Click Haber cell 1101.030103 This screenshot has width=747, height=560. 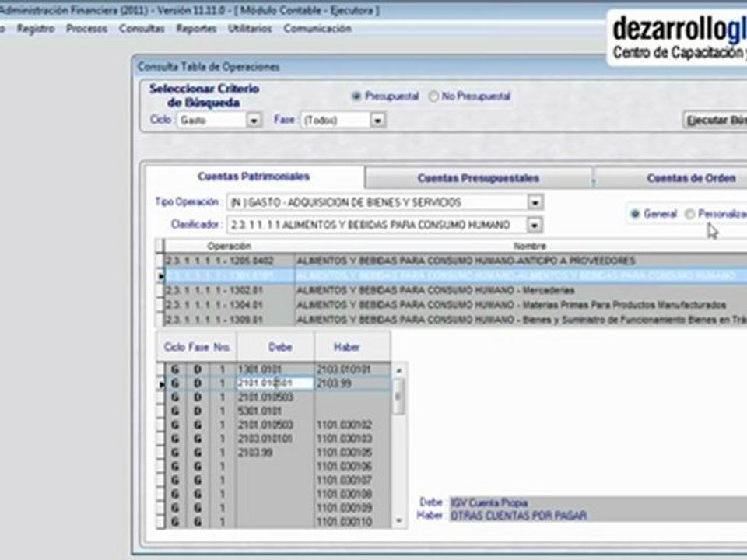click(352, 439)
